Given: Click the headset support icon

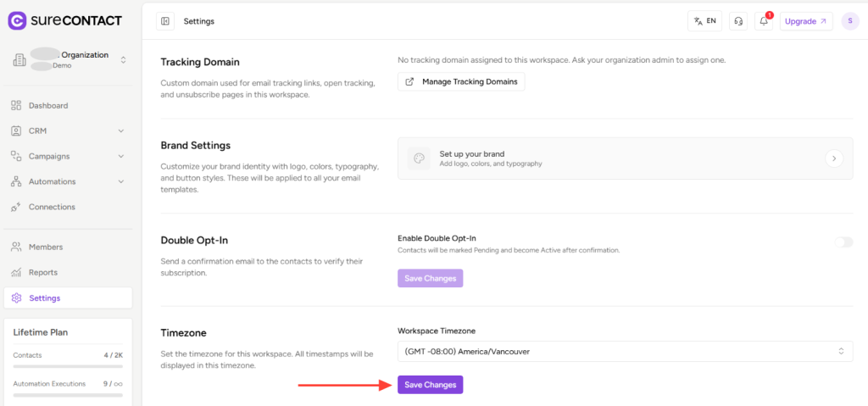Looking at the screenshot, I should [738, 21].
